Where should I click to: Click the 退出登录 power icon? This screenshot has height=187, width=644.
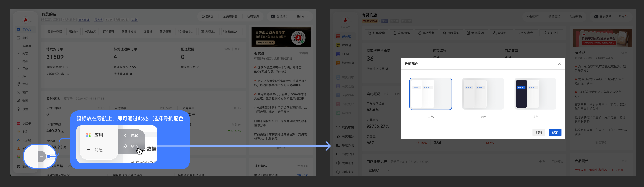tap(338, 172)
